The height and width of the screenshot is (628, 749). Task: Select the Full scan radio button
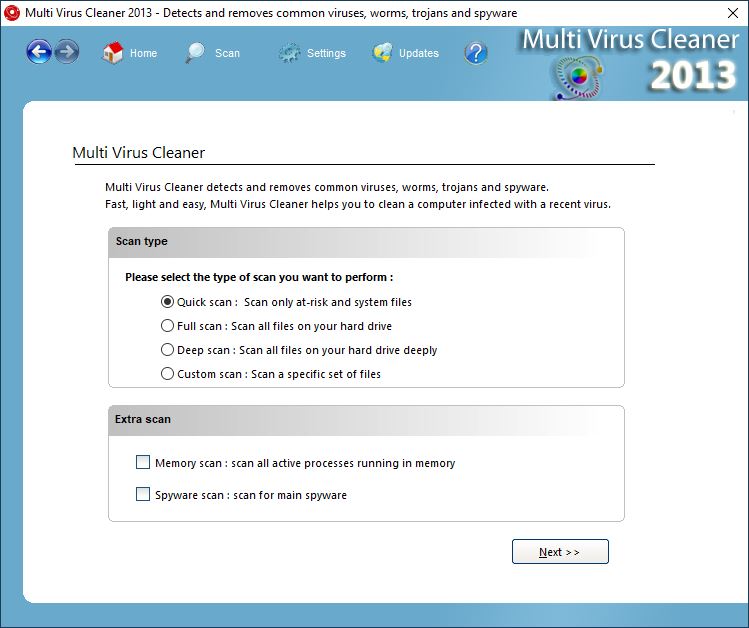tap(167, 326)
